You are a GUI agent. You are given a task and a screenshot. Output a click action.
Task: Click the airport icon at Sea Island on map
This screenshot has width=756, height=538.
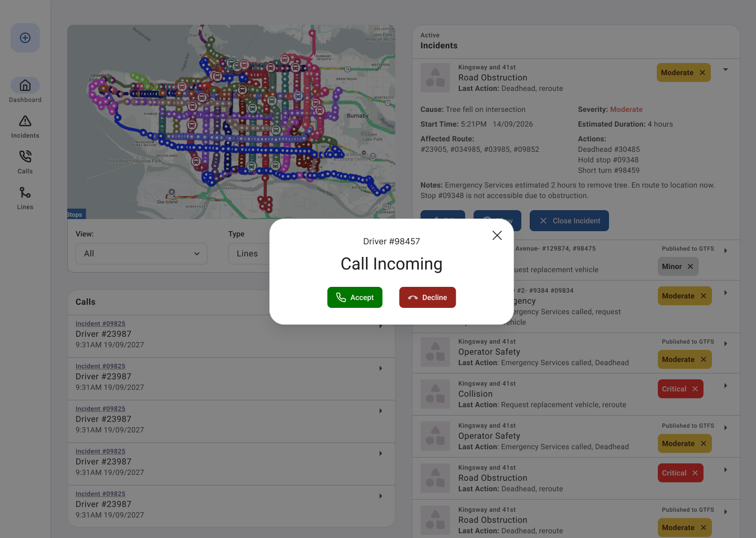172,192
